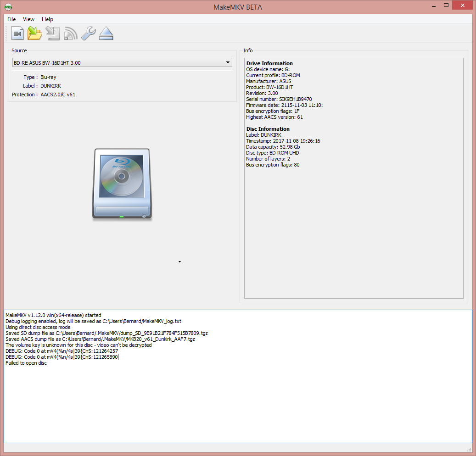Click the Protection value 'AACS2.0/C v61'
This screenshot has height=456, width=476.
(x=58, y=95)
